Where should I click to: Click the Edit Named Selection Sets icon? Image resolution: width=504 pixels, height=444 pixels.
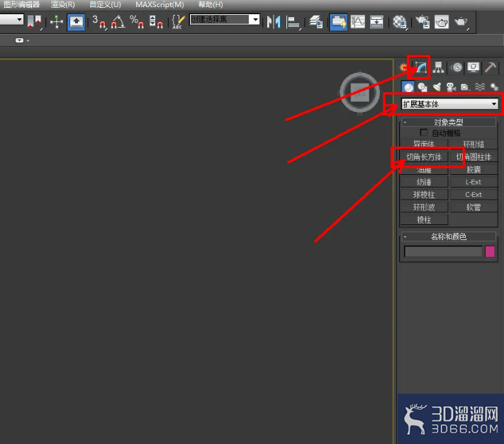(179, 22)
